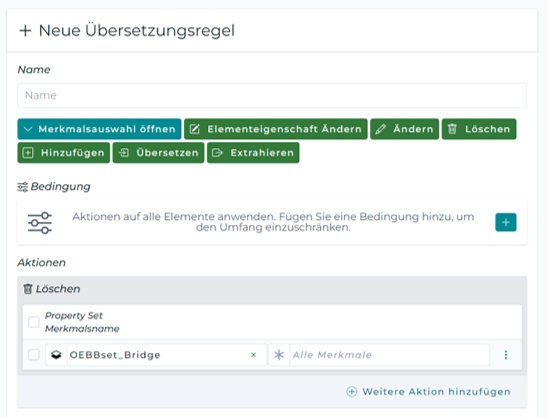The width and height of the screenshot is (548, 418).
Task: Click Weitere Aktion hinzufügen link
Action: tap(428, 391)
